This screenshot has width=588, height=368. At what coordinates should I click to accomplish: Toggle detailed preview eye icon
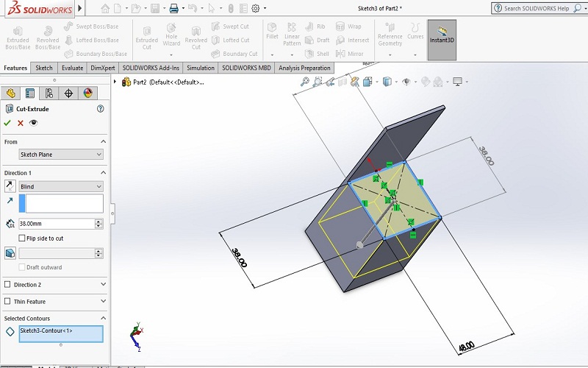tap(33, 122)
